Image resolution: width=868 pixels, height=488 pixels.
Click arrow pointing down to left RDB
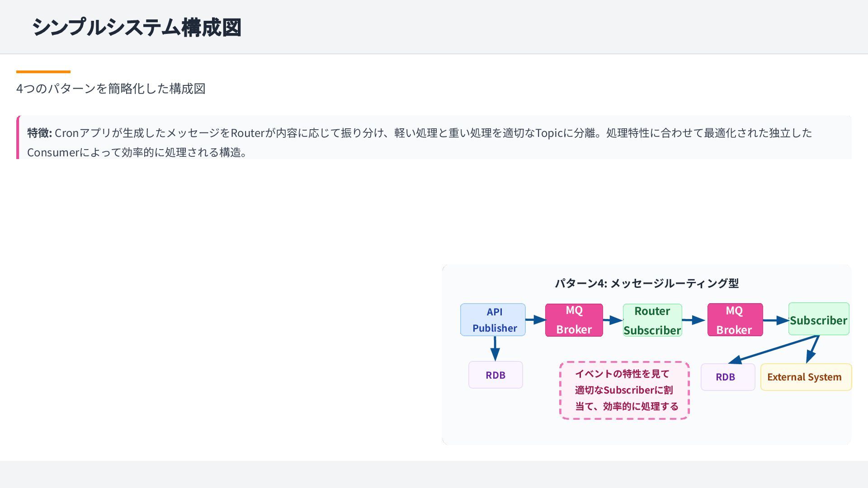[495, 348]
